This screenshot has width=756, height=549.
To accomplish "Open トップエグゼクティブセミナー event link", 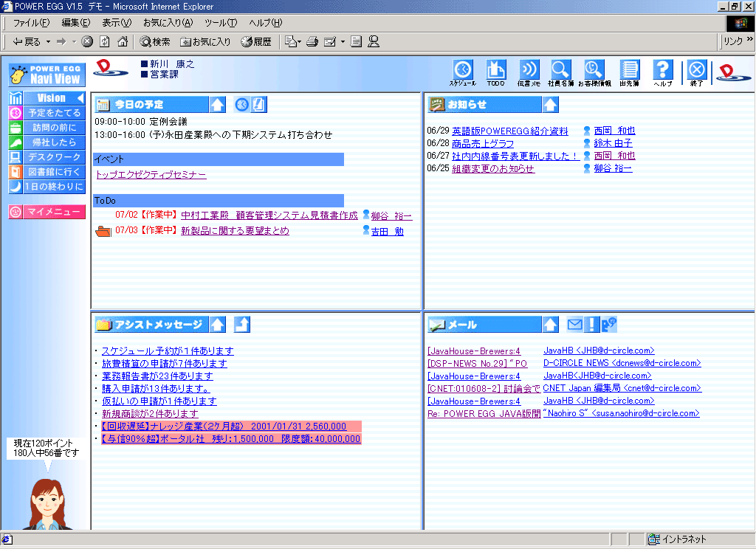I will [151, 174].
